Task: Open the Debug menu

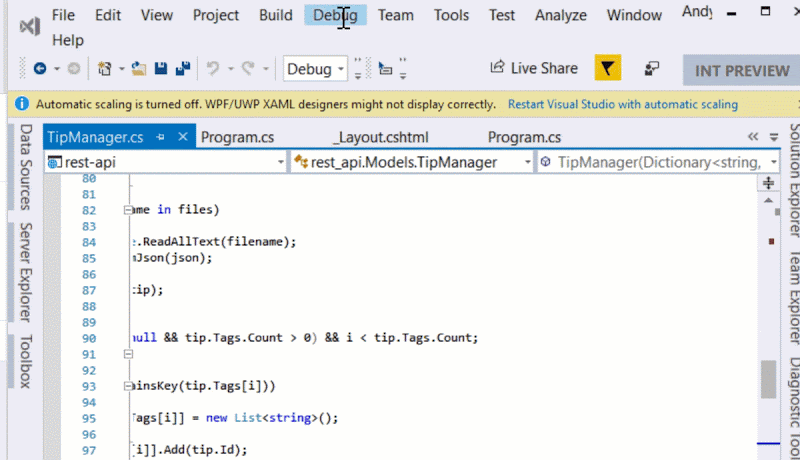Action: 335,15
